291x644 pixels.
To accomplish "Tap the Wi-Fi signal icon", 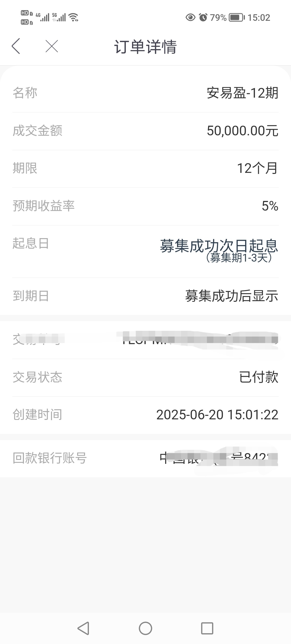I will click(74, 18).
